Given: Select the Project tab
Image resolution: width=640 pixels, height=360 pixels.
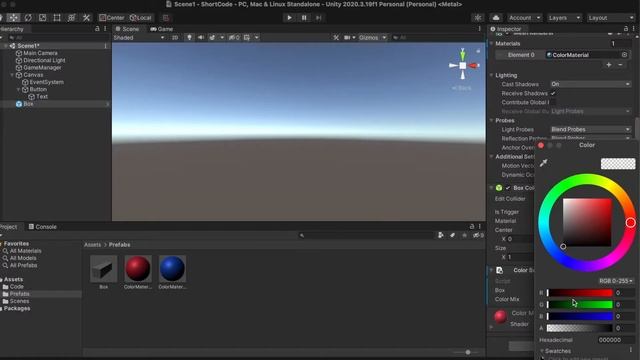Looking at the screenshot, I should point(9,227).
